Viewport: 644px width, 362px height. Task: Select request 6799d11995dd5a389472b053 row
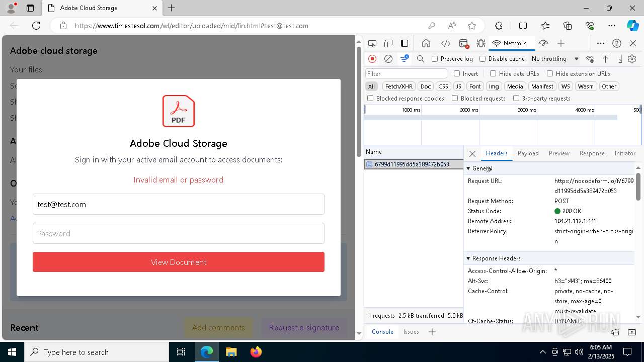click(x=414, y=164)
